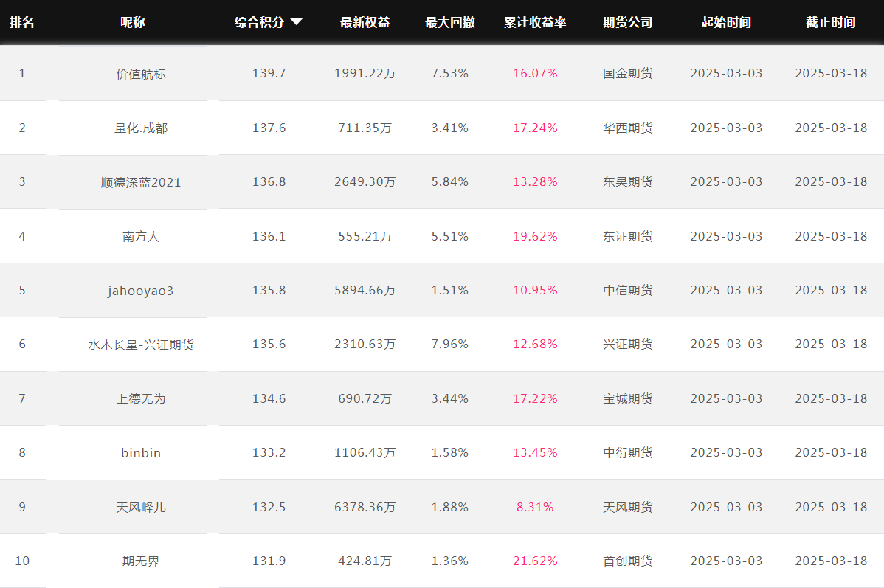The height and width of the screenshot is (588, 884).
Task: Select score value 134.6
Action: coord(269,398)
